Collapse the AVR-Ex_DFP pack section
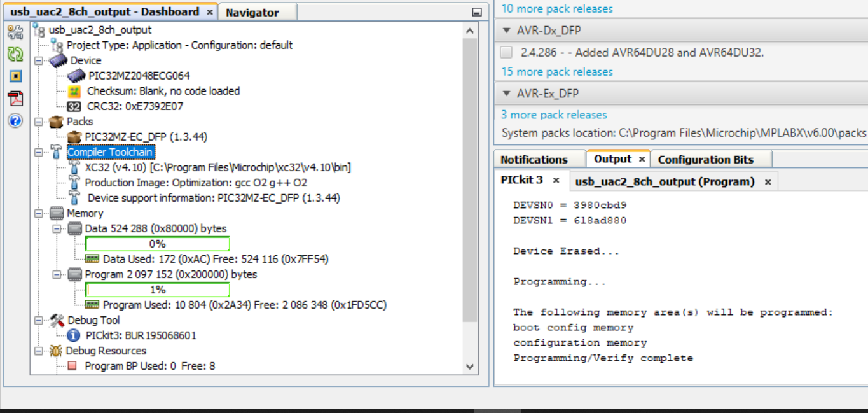 [x=507, y=94]
